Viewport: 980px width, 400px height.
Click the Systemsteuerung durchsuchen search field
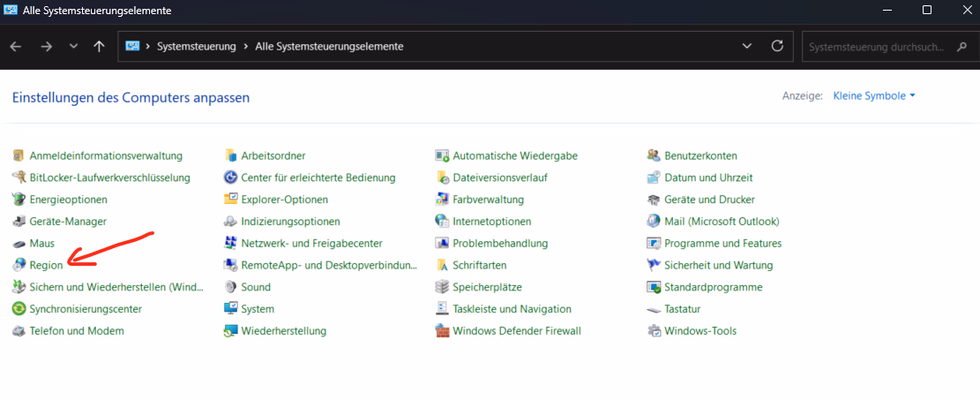click(886, 46)
